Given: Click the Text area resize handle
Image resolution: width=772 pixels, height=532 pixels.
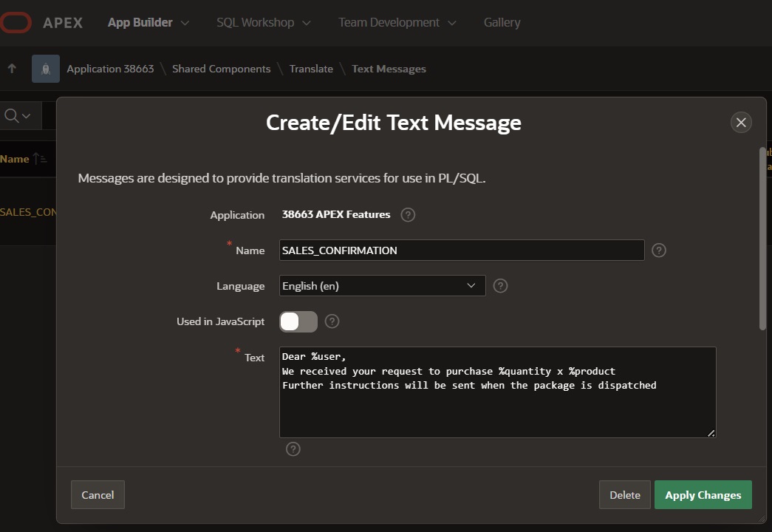Looking at the screenshot, I should (711, 433).
